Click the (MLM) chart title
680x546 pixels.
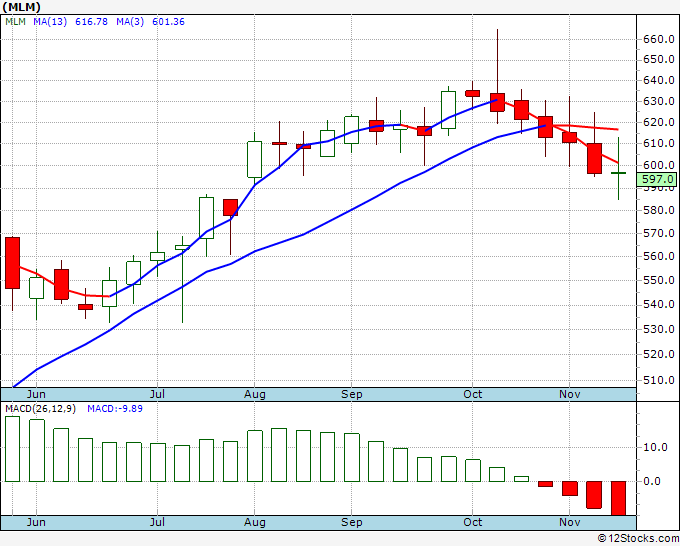(x=21, y=7)
